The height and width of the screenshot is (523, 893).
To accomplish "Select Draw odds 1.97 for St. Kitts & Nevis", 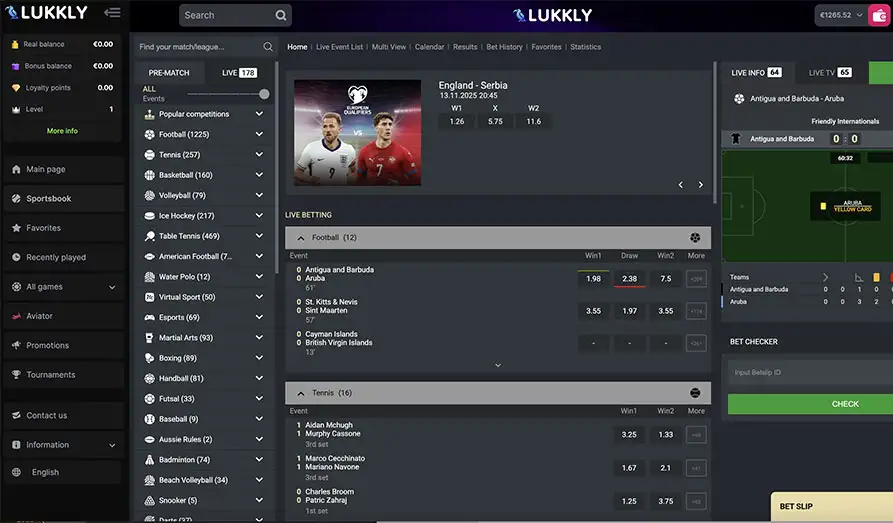I will (629, 311).
